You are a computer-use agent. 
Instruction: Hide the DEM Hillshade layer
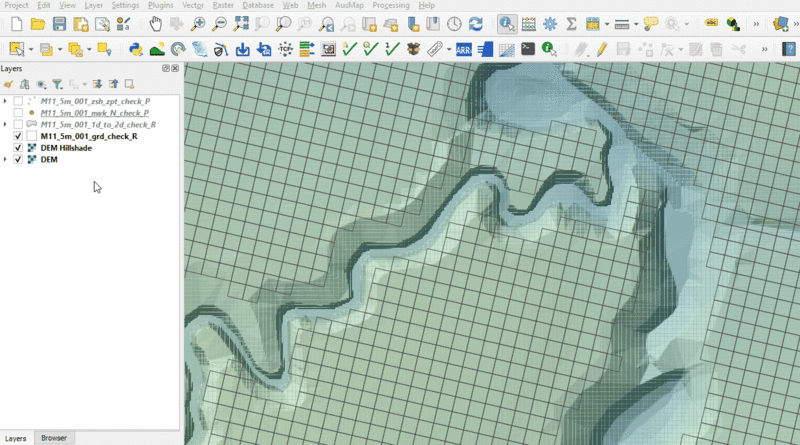pos(18,148)
